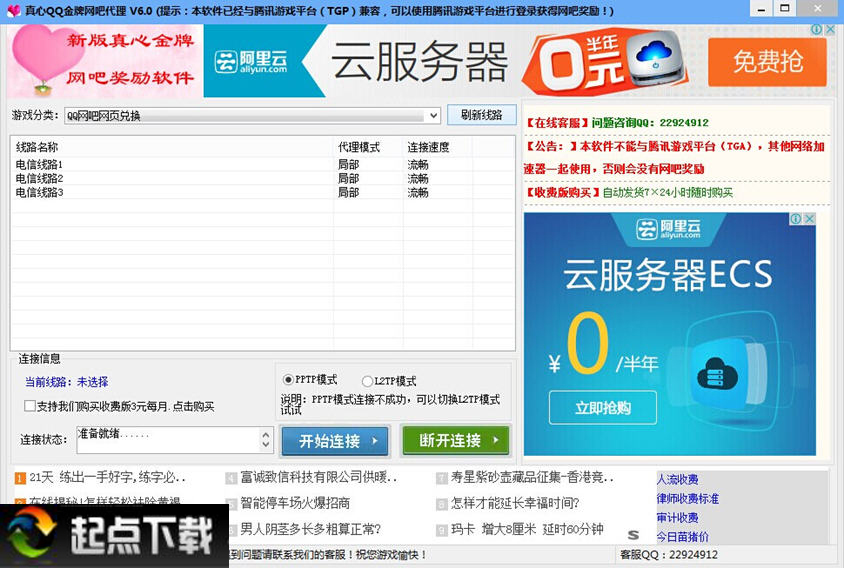The width and height of the screenshot is (844, 568).
Task: Click the 人流收费 link
Action: click(x=678, y=479)
